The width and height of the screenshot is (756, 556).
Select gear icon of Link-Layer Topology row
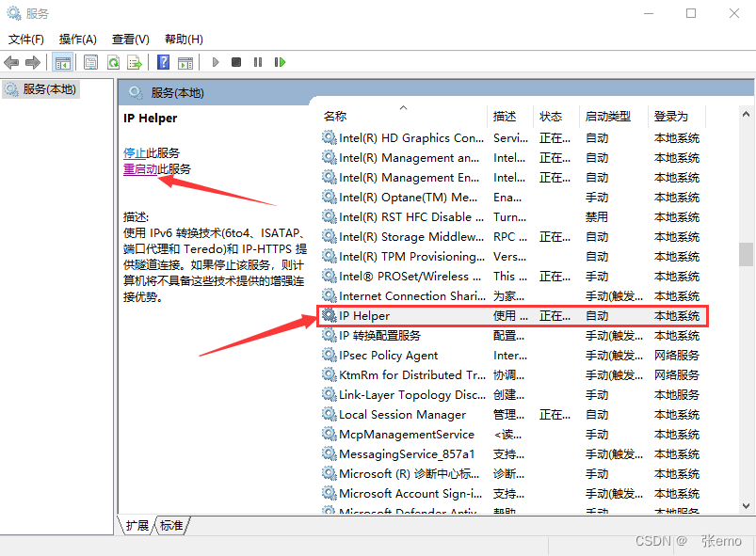(x=330, y=394)
